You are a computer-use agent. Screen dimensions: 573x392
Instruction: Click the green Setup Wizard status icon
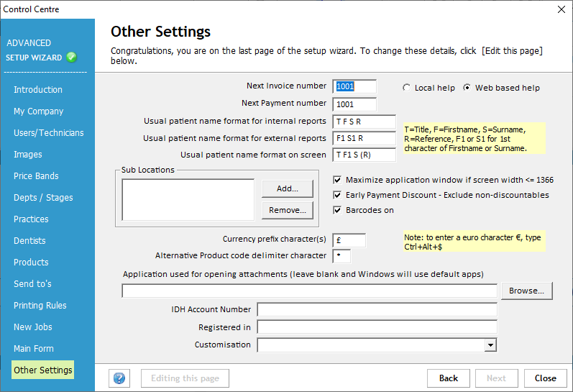(x=71, y=58)
